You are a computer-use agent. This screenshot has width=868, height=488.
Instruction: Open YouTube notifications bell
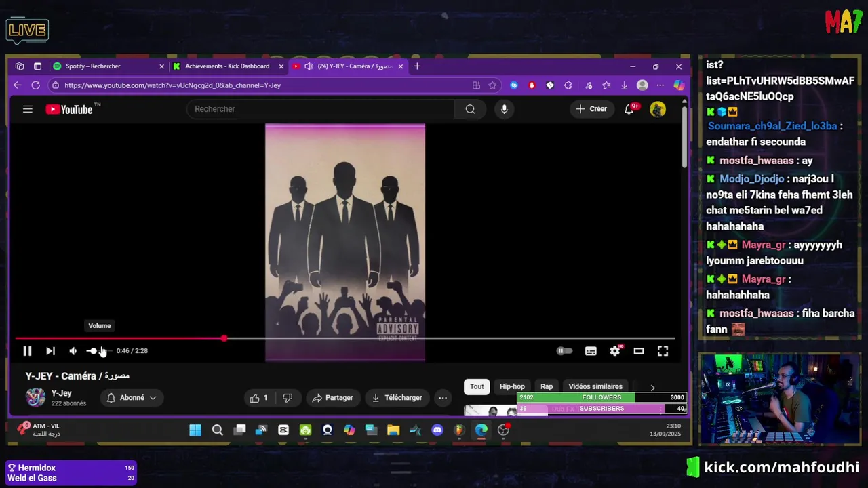point(629,109)
